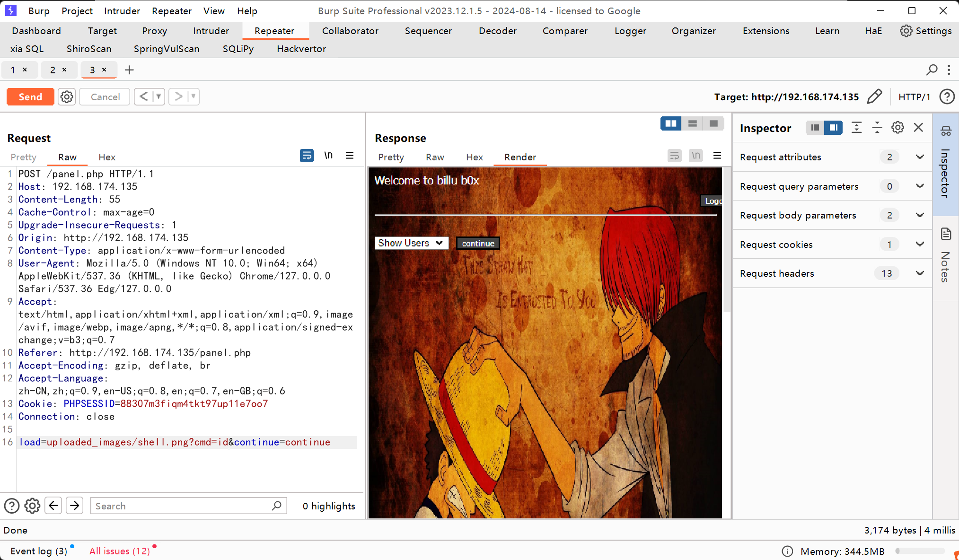Toggle response line wrap icon
This screenshot has height=560, width=959.
pyautogui.click(x=674, y=155)
